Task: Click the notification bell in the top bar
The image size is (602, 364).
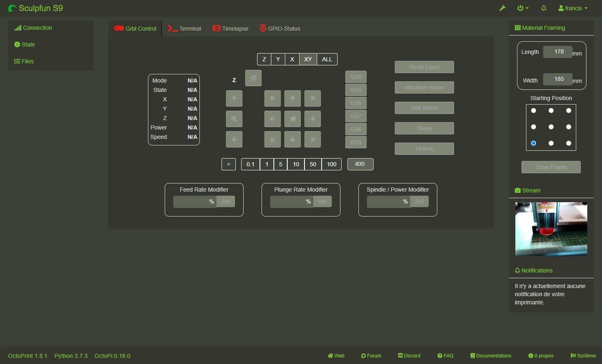Action: tap(544, 8)
